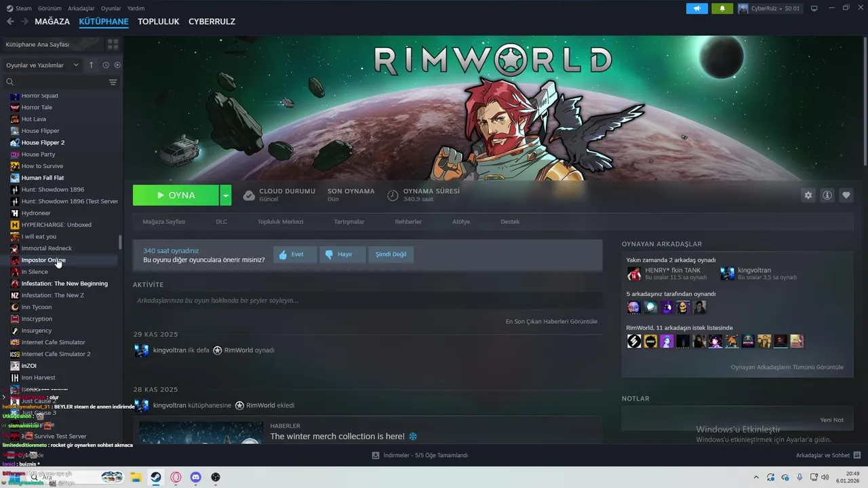
Task: Go to KÜTÜPHANE tab
Action: coord(104,22)
